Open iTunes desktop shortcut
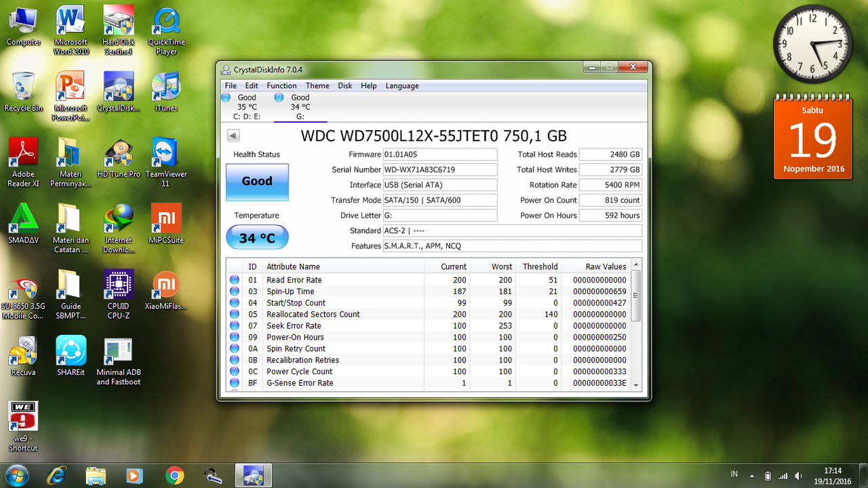Viewport: 868px width, 488px height. coord(166,92)
